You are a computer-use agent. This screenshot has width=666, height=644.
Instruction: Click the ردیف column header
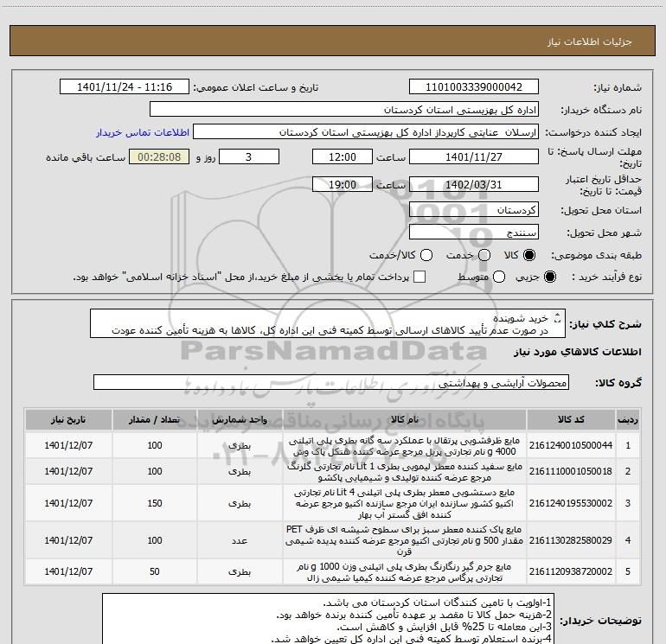click(x=628, y=420)
